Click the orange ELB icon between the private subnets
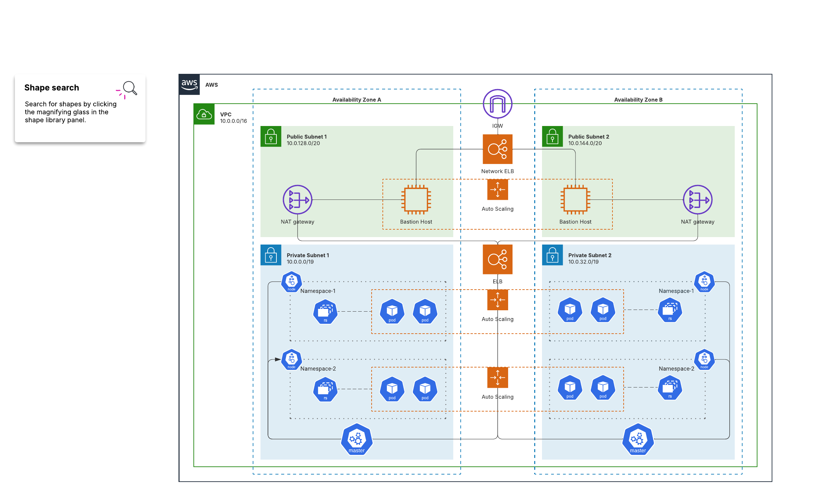 pos(497,259)
